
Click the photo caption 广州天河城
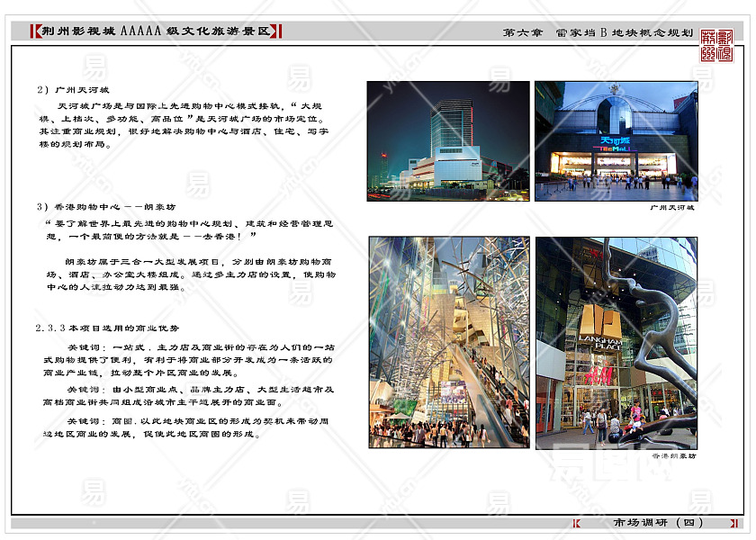[x=671, y=208]
